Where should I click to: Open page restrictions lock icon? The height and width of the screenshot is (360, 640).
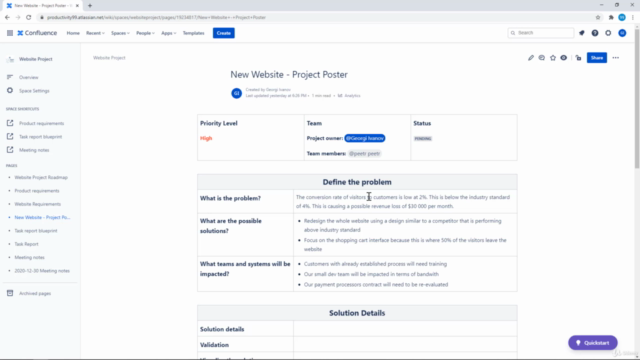pos(578,58)
